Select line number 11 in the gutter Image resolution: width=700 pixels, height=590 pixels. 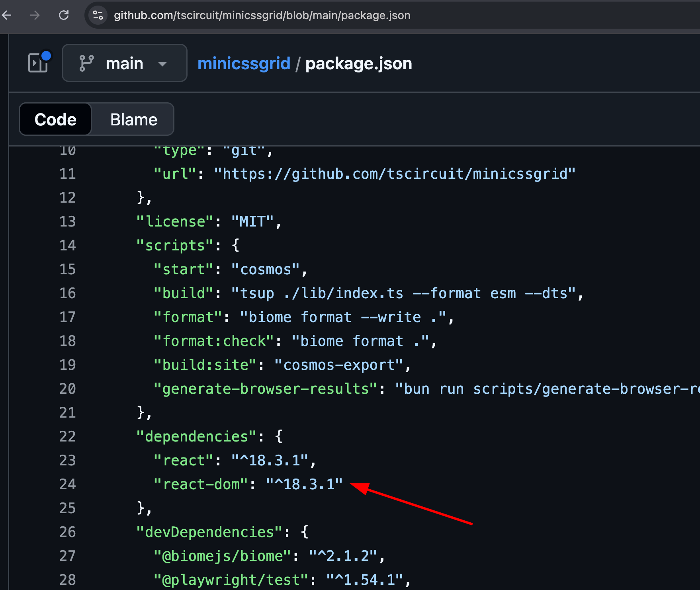(x=67, y=174)
